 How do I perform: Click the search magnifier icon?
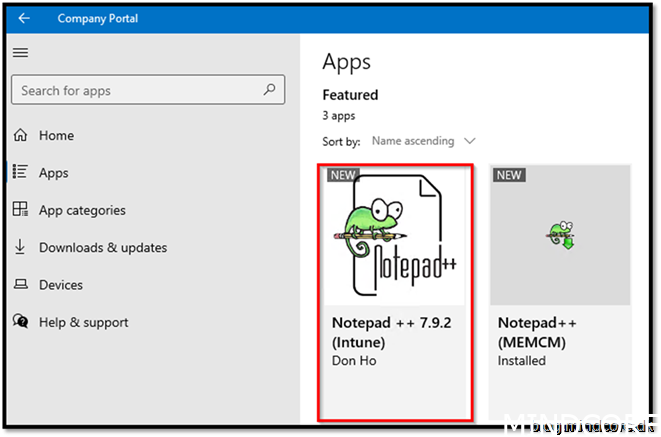pyautogui.click(x=269, y=90)
